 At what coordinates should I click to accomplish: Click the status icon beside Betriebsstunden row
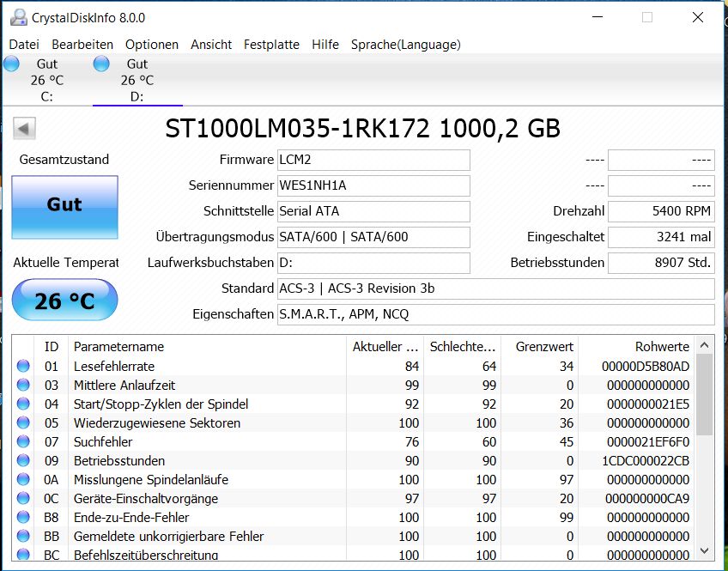click(21, 460)
